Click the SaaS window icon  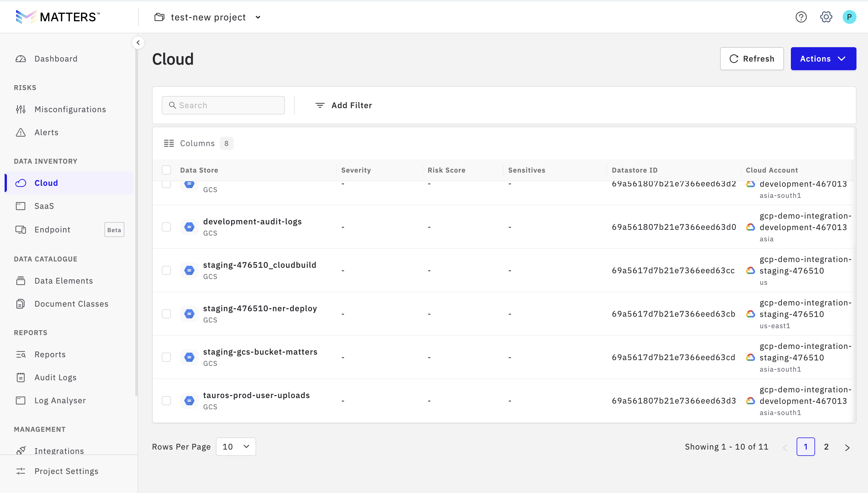[x=21, y=206]
